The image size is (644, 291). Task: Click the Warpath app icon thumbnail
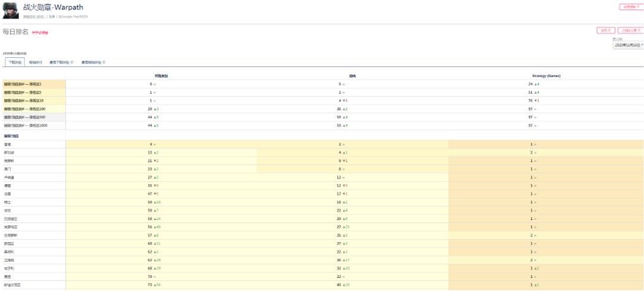point(11,10)
